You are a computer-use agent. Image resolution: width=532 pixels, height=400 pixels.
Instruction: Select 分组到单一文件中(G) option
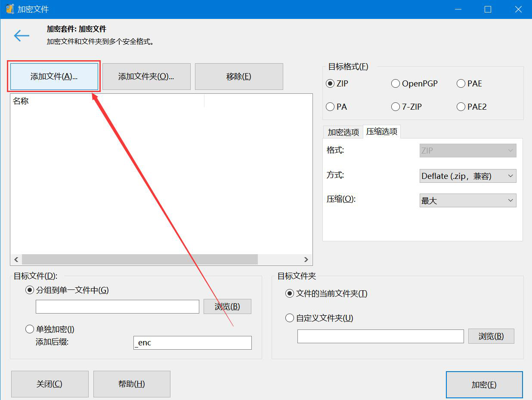pos(68,290)
